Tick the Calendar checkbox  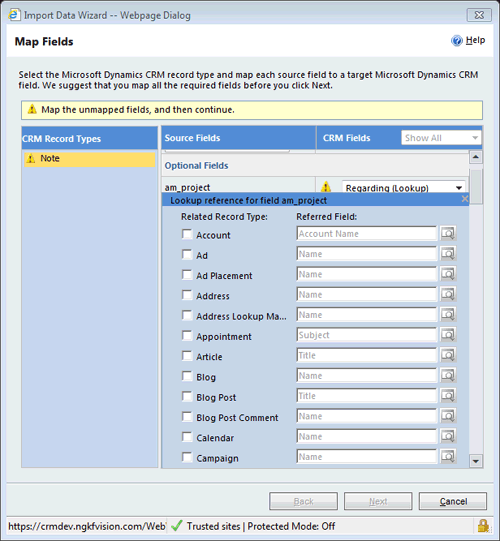pos(187,437)
